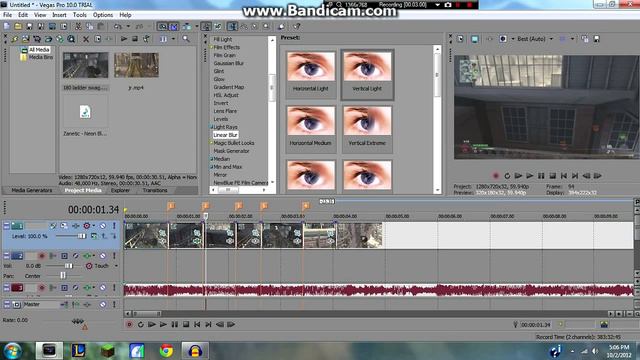640x360 pixels.
Task: Switch to the Explorer tab
Action: point(120,191)
